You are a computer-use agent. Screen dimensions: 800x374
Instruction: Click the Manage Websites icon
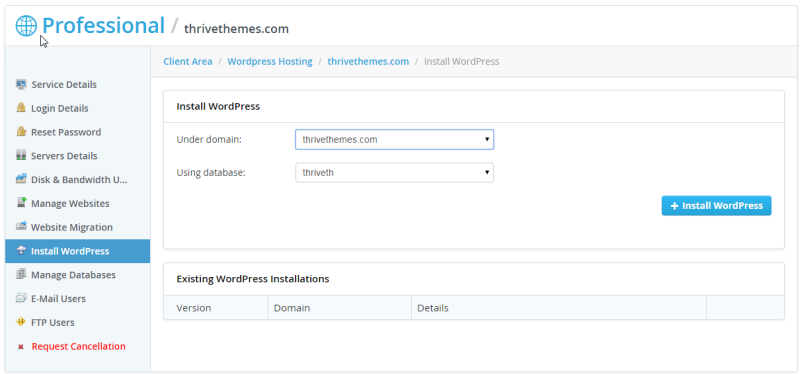21,203
